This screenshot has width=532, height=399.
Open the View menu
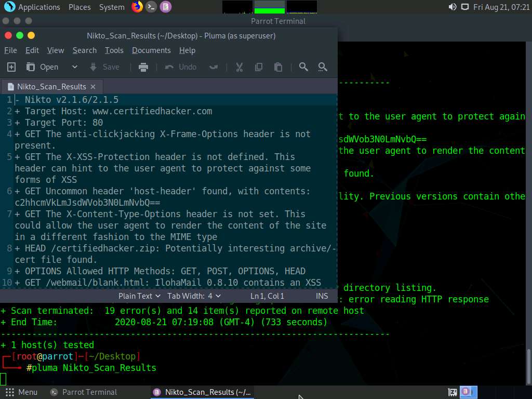click(x=56, y=50)
